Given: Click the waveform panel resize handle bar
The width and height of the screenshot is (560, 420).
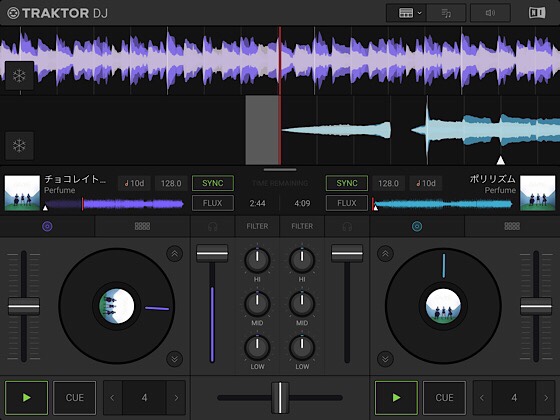Looking at the screenshot, I should coord(280,170).
